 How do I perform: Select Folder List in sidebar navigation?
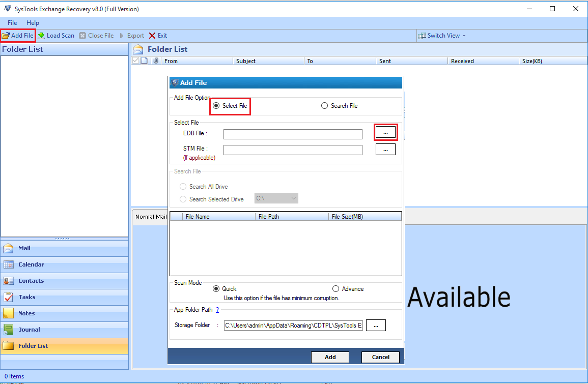(65, 346)
